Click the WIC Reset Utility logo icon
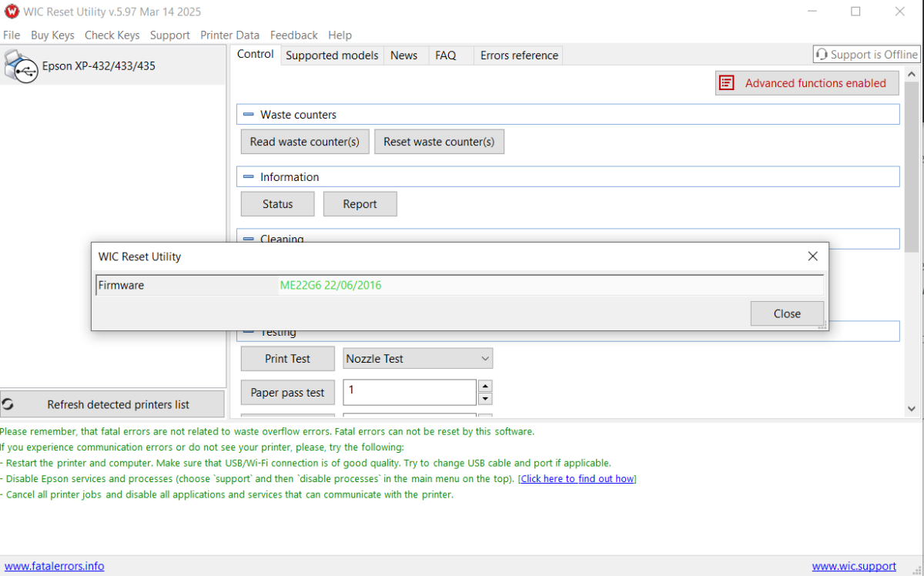 [x=12, y=12]
